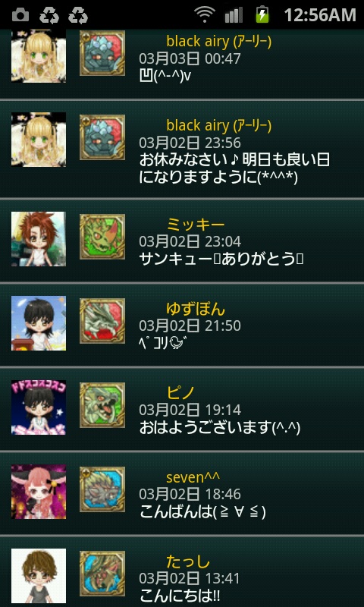Tap the Wi-Fi signal icon in the status bar

coord(205,15)
